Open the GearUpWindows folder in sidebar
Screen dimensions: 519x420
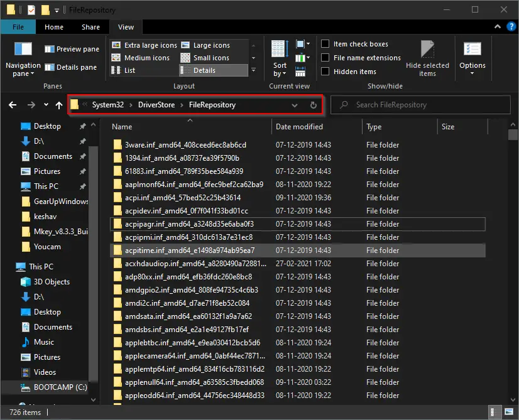(55, 202)
